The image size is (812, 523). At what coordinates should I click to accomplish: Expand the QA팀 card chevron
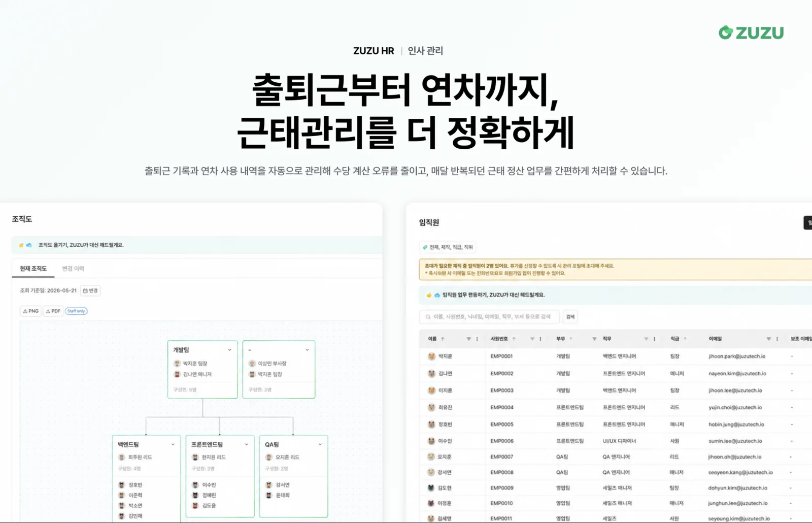pyautogui.click(x=320, y=444)
